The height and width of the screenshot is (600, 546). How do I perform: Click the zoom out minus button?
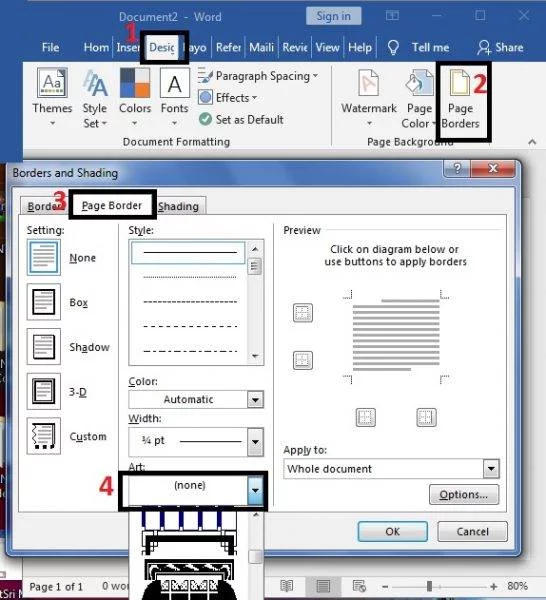[x=385, y=587]
